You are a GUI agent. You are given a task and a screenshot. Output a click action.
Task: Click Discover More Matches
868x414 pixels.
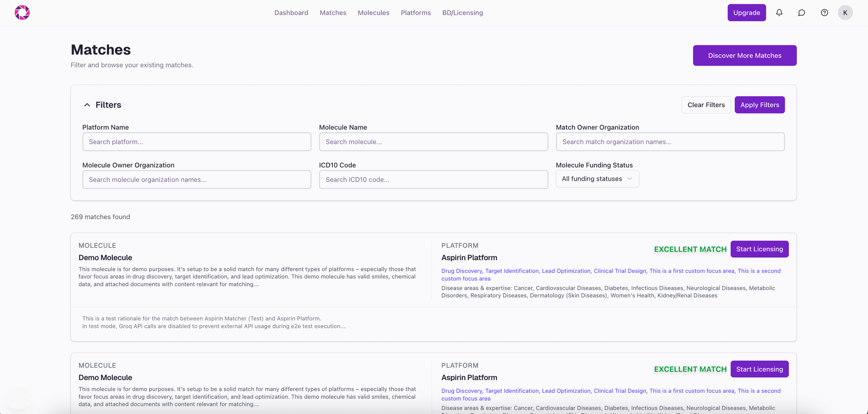tap(745, 55)
